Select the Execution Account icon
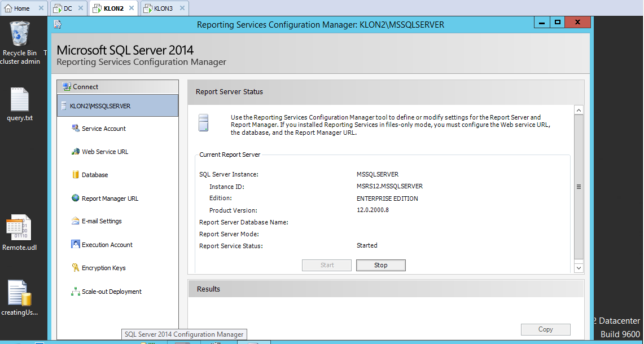The width and height of the screenshot is (644, 344). (76, 245)
